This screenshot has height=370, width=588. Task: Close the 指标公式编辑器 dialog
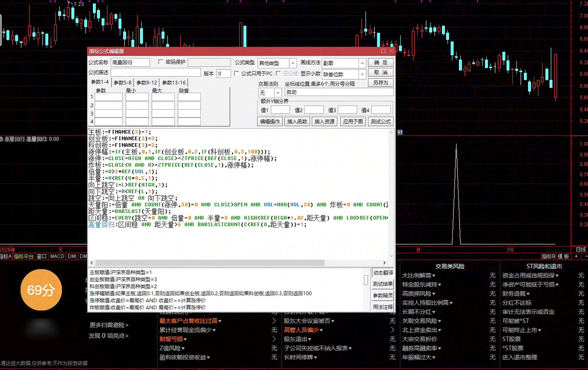point(391,51)
